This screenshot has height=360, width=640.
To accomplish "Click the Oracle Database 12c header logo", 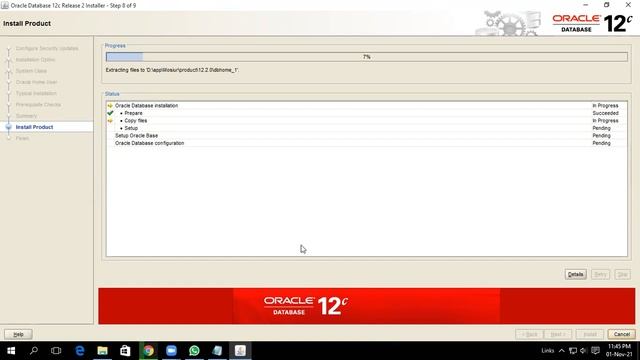I will [x=592, y=23].
